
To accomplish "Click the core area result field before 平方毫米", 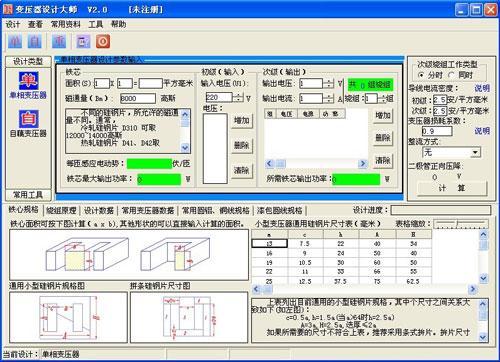I will click(151, 83).
